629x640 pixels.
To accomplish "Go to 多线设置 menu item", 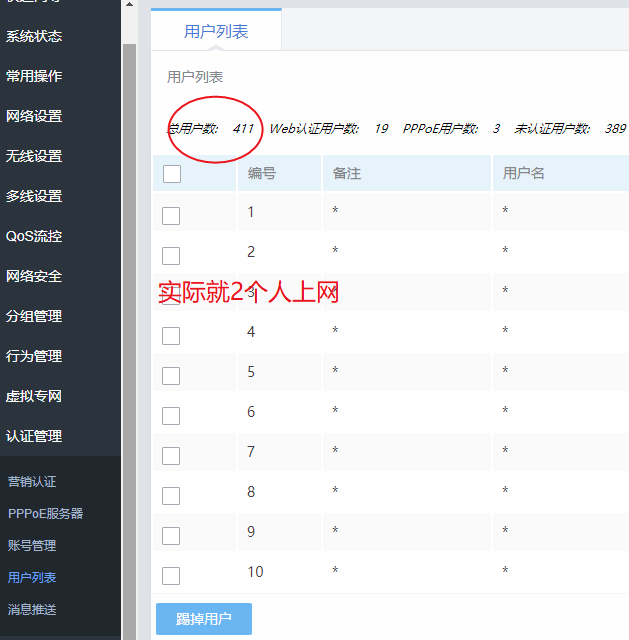I will click(34, 196).
